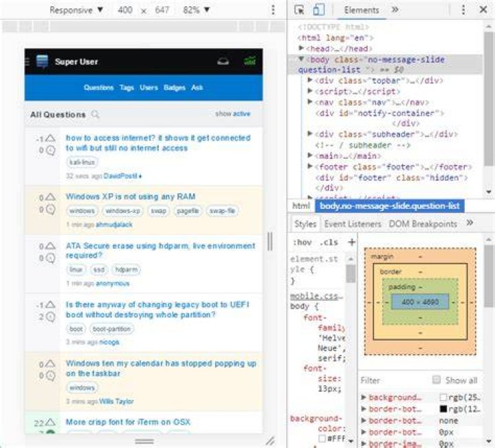Switch to the Elements tab

(362, 10)
